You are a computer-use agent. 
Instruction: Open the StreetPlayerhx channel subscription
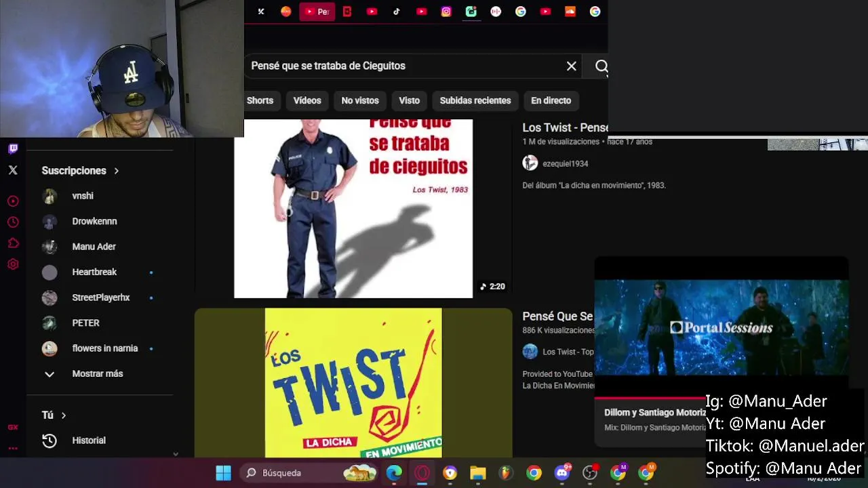[100, 298]
